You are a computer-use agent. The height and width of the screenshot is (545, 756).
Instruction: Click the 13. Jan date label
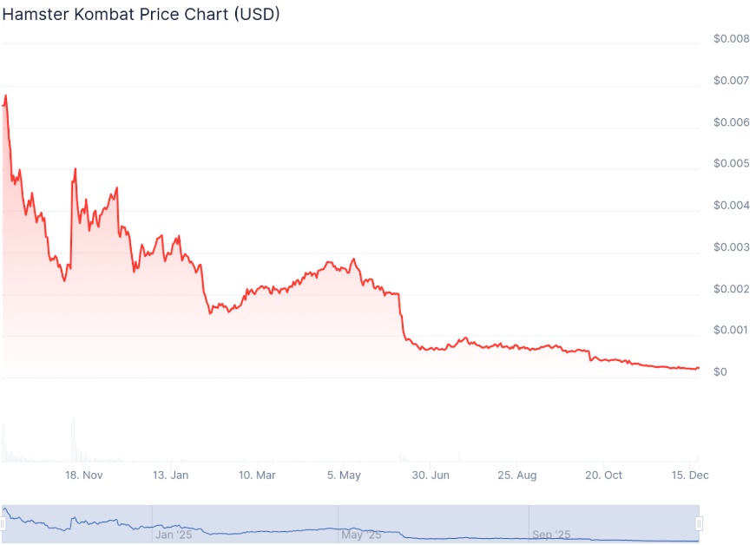click(x=171, y=475)
